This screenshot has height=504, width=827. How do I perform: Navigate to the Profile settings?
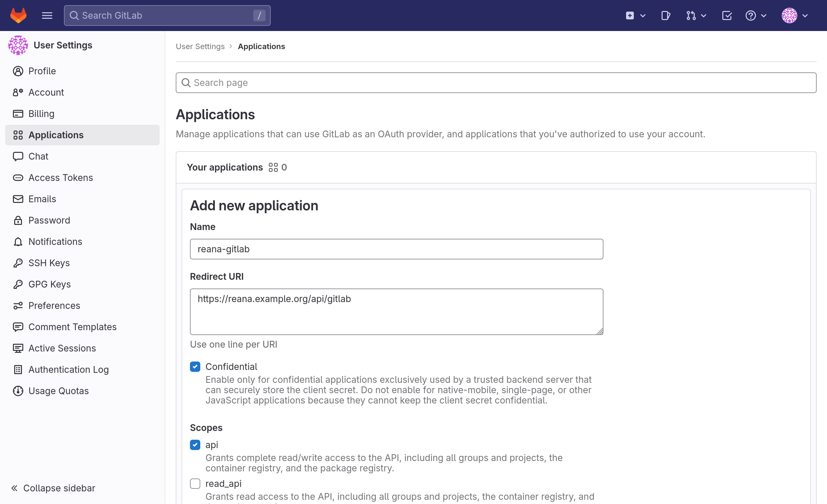pos(42,71)
